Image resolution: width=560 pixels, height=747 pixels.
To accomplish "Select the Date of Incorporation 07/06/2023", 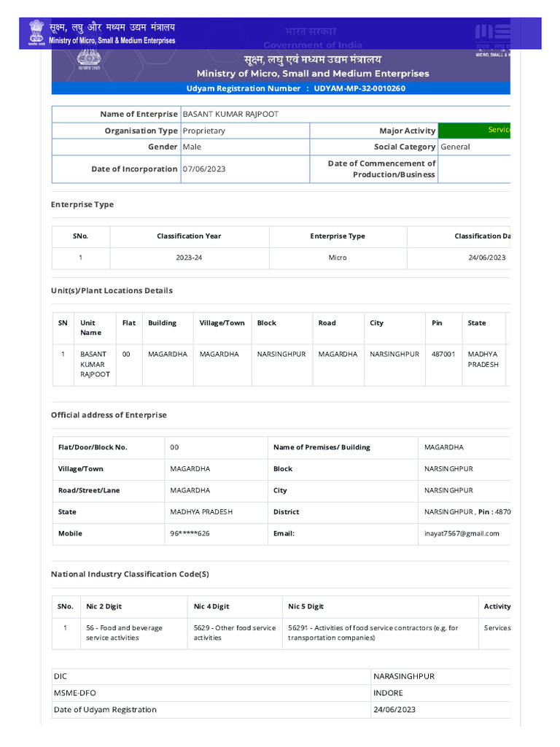I will (204, 169).
